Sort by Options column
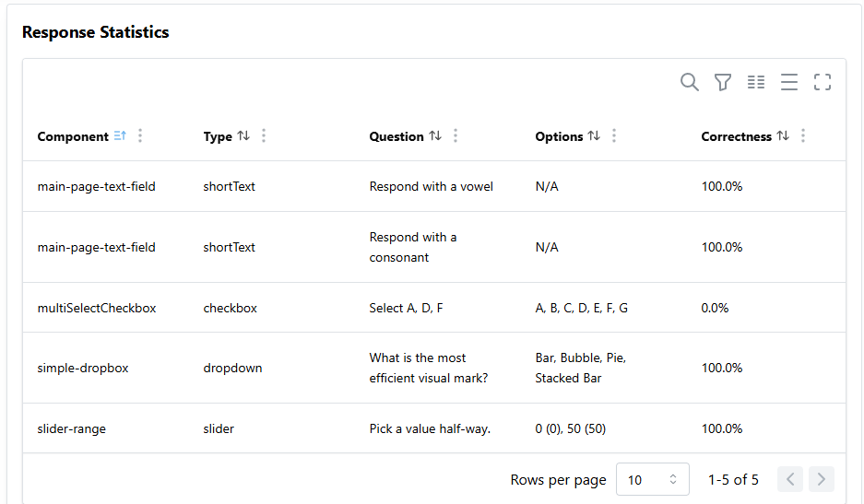 pyautogui.click(x=594, y=135)
